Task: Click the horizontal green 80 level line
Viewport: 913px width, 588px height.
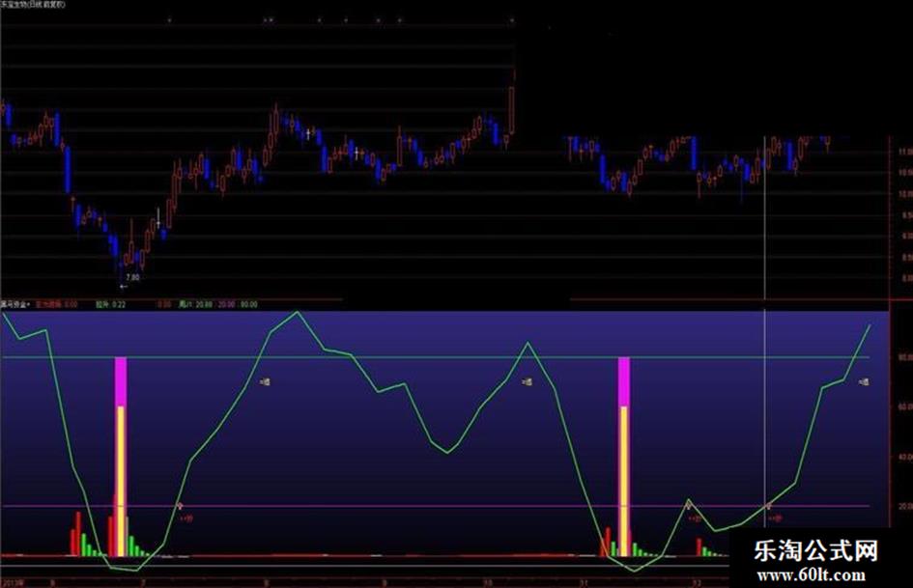Action: [435, 358]
